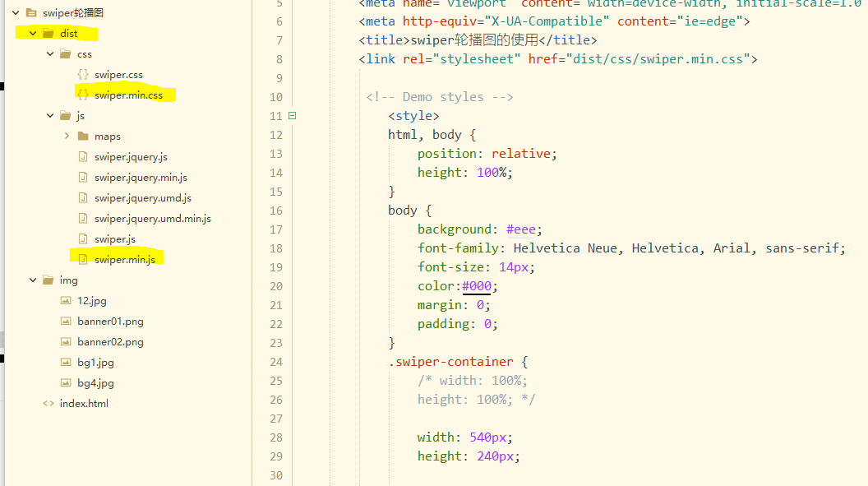The image size is (868, 486).
Task: Click the JS file icon for swiper.jquery.js
Action: 84,156
